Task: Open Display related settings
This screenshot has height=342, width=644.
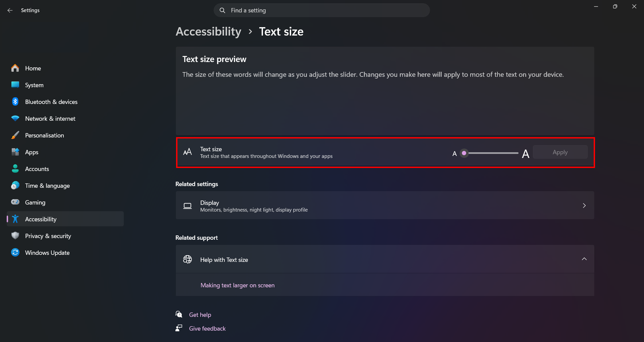Action: tap(385, 206)
